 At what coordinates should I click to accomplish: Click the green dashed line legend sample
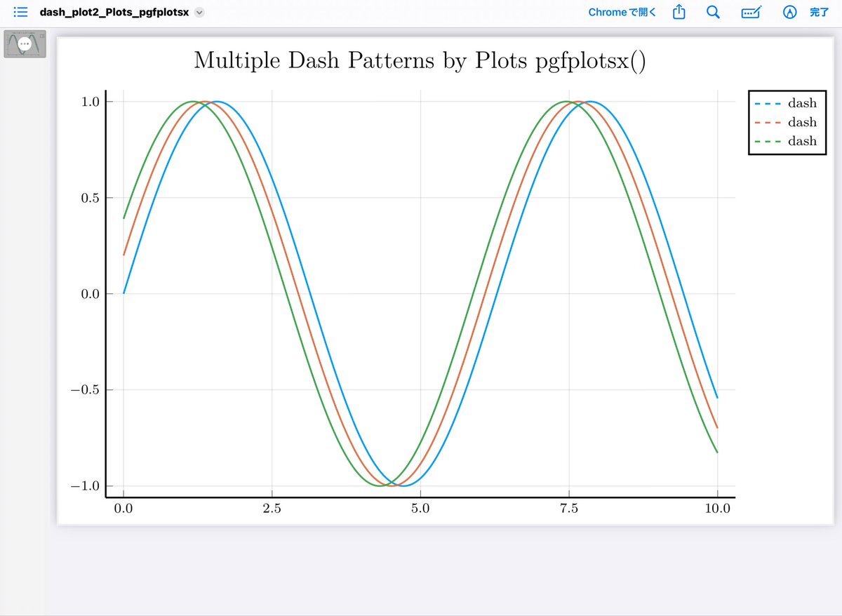click(x=768, y=141)
